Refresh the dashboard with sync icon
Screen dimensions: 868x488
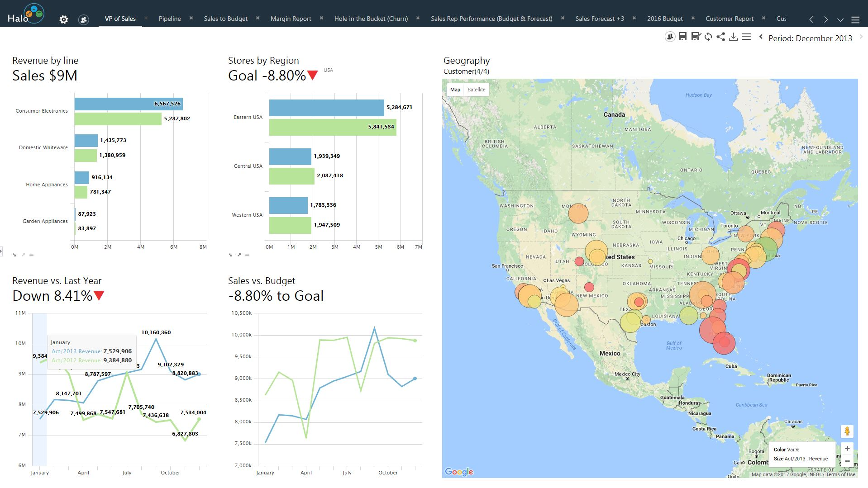click(708, 37)
